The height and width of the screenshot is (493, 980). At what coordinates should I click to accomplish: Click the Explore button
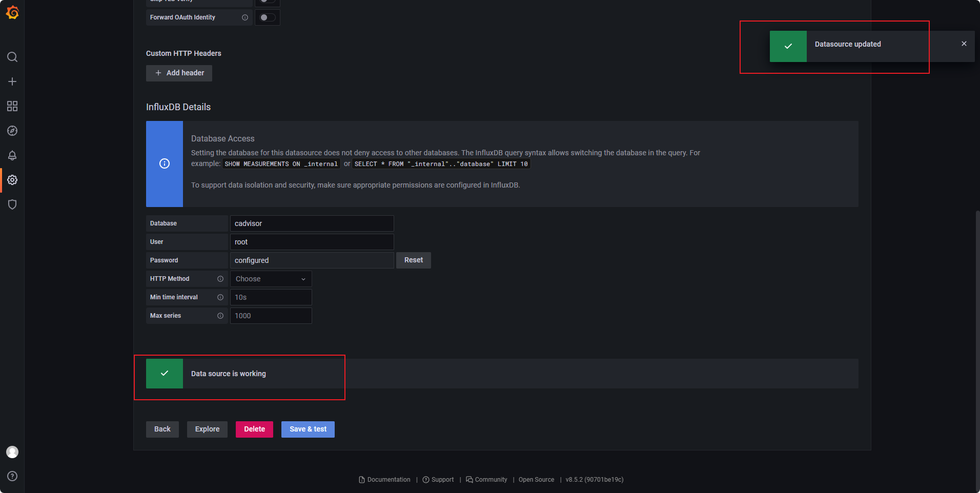point(207,429)
